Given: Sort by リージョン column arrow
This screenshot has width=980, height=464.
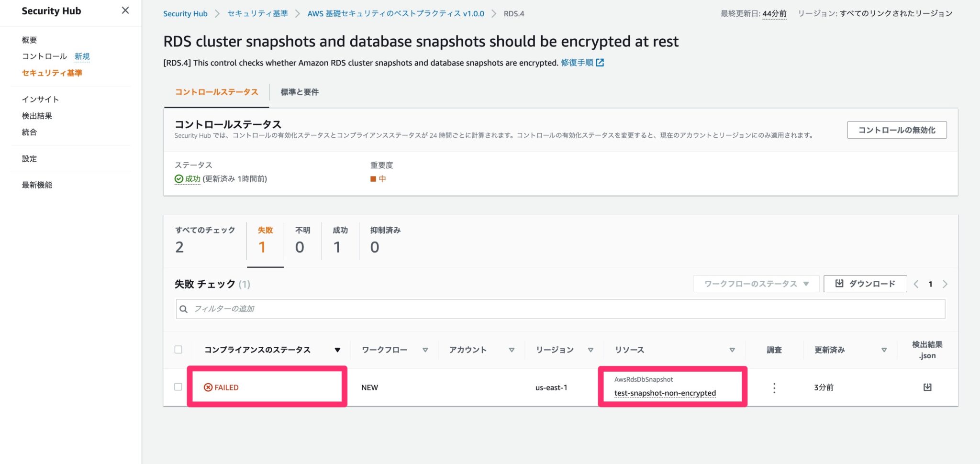Looking at the screenshot, I should coord(590,350).
